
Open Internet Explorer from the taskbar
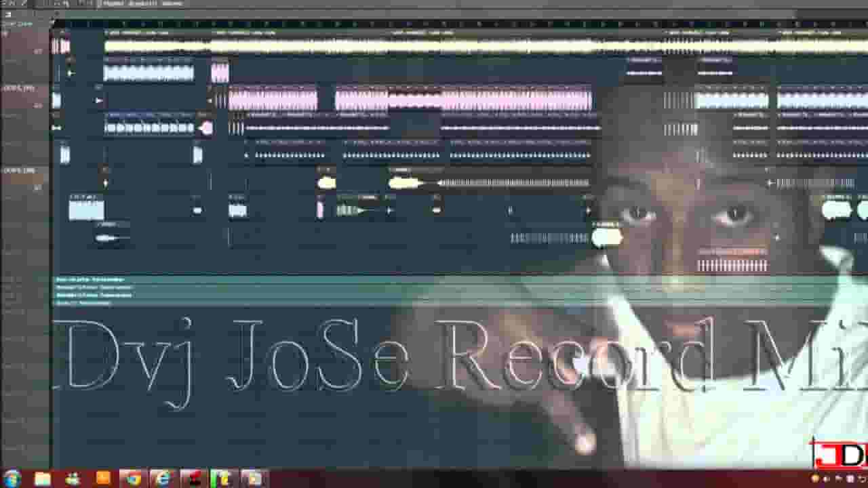163,479
